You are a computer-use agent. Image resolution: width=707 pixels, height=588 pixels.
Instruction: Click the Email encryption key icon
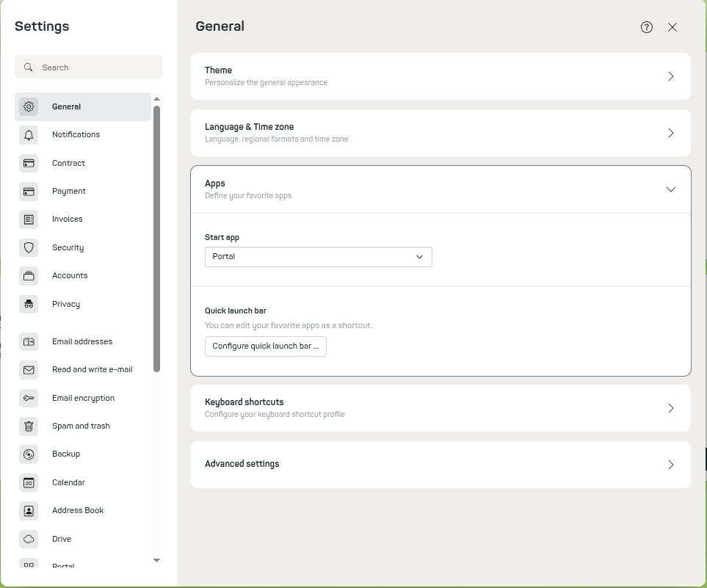[29, 398]
